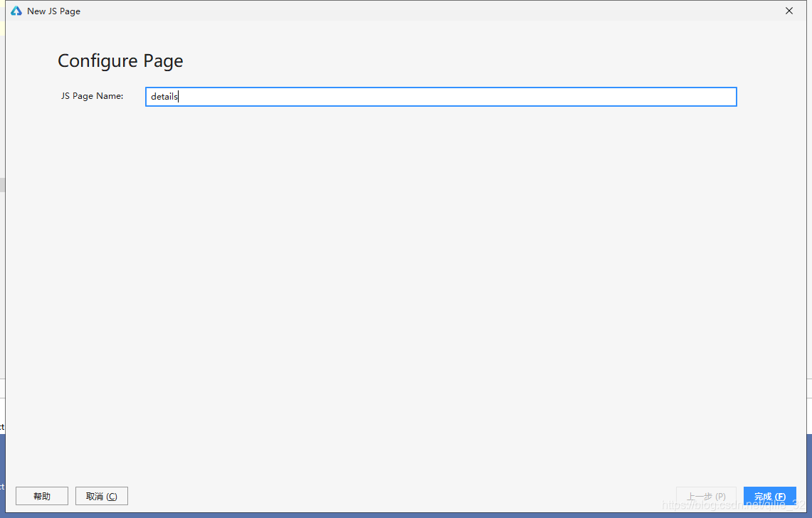Finish with the 完成 (F) button
This screenshot has height=518, width=812.
(x=769, y=496)
